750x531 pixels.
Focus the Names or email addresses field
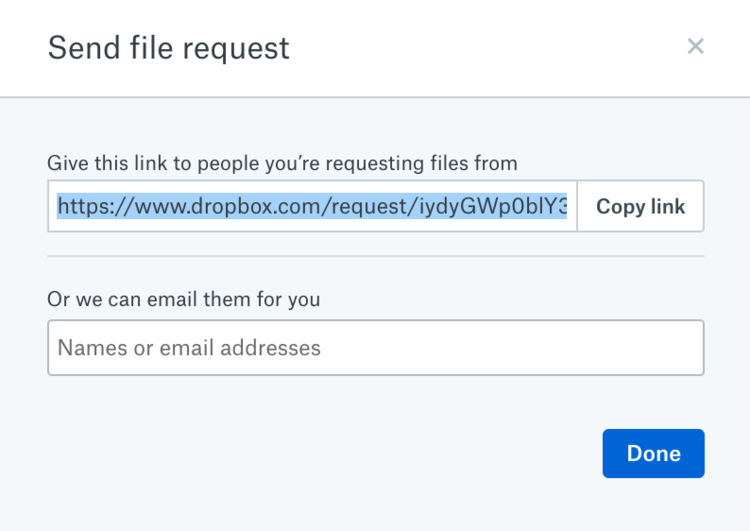click(375, 347)
